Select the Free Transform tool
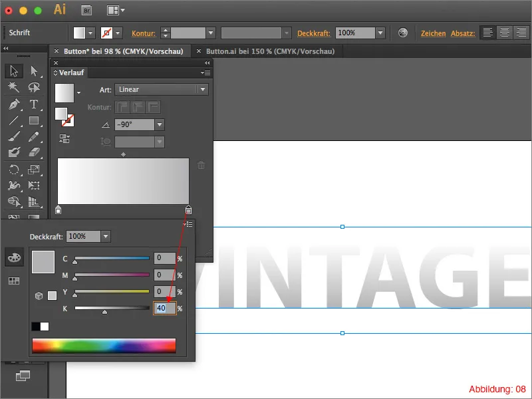Image resolution: width=532 pixels, height=399 pixels. click(34, 186)
